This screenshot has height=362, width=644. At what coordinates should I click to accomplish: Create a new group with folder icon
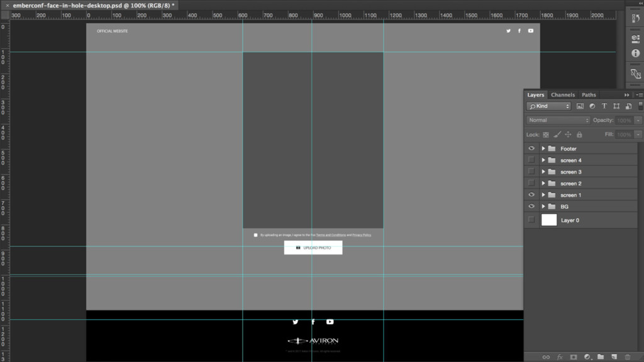tap(600, 357)
